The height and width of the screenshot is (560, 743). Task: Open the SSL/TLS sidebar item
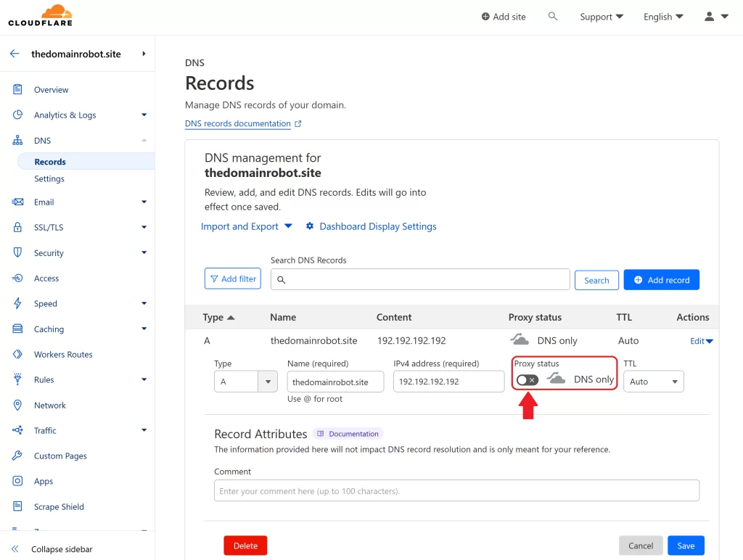[49, 227]
